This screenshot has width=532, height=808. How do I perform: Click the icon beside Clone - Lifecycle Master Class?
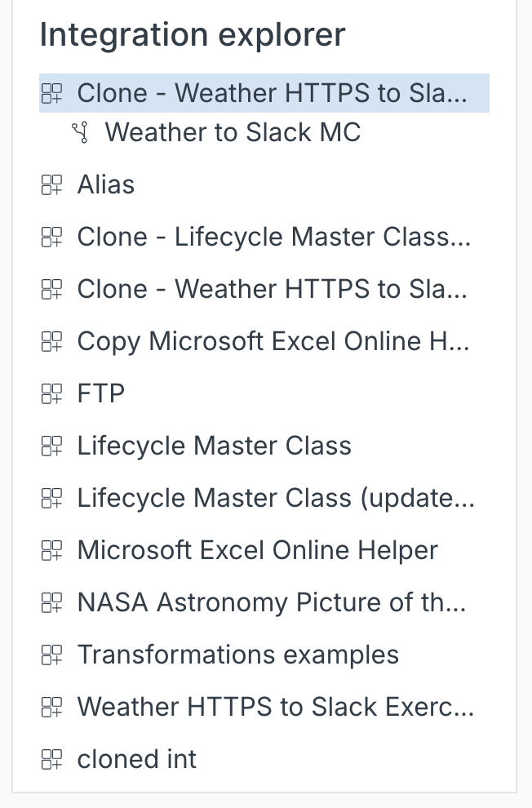coord(51,238)
